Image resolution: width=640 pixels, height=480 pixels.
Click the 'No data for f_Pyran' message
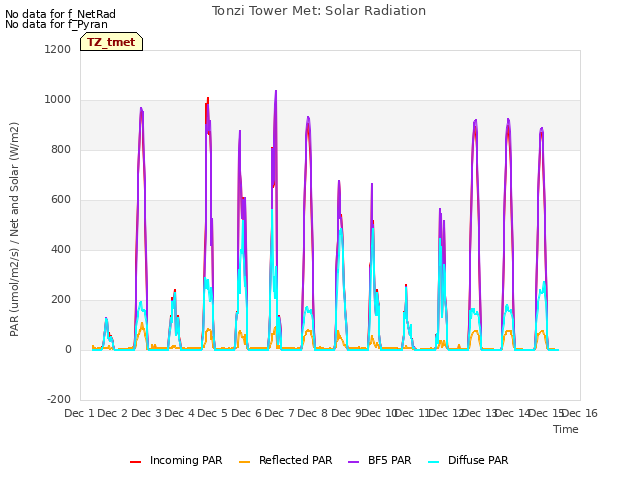tap(56, 24)
